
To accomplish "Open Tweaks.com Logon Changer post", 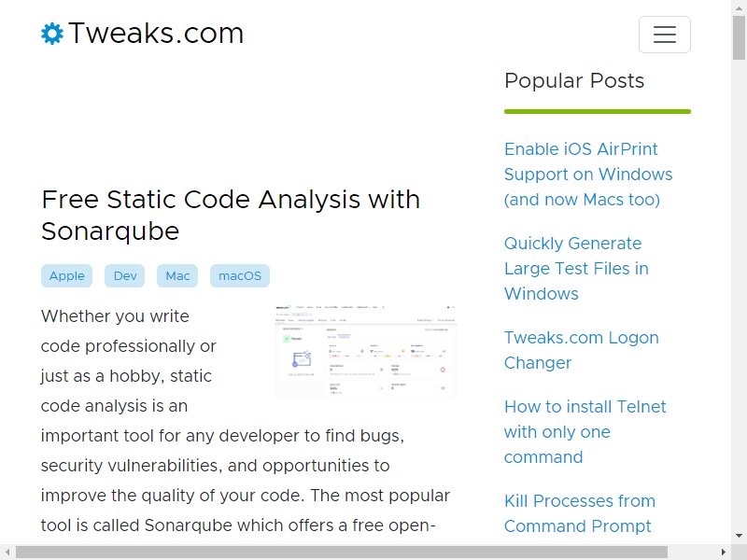I will [x=581, y=350].
